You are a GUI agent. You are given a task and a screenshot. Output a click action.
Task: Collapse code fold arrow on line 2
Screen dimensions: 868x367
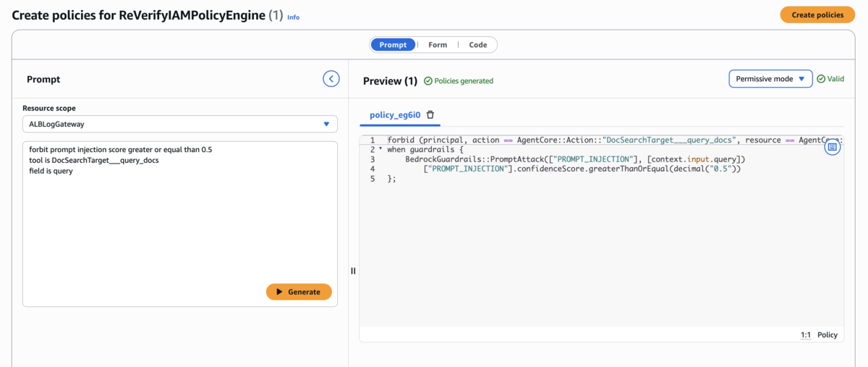381,148
